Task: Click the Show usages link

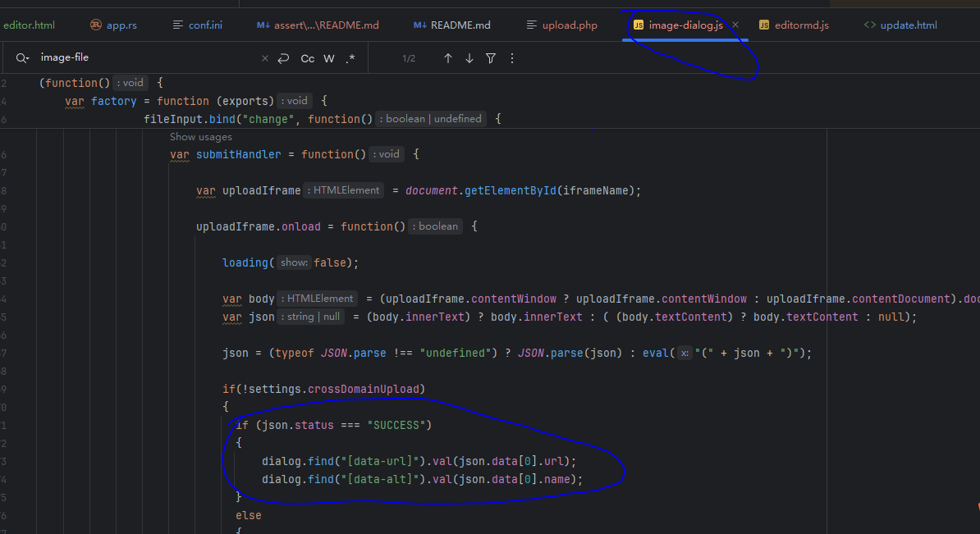Action: [200, 137]
